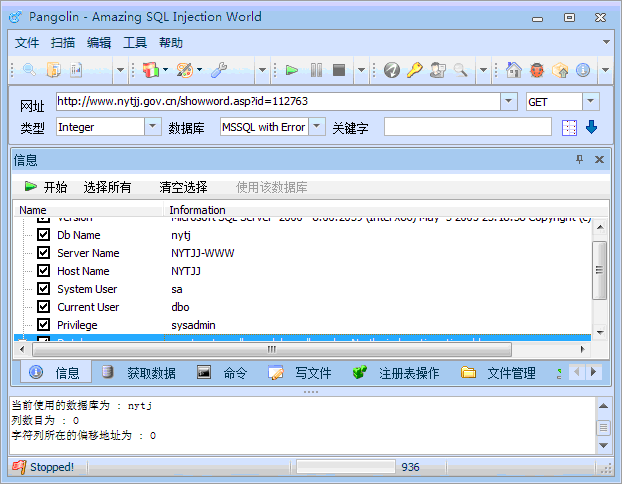Click the magnifier scan icon in toolbar
Image resolution: width=622 pixels, height=484 pixels.
tap(30, 70)
